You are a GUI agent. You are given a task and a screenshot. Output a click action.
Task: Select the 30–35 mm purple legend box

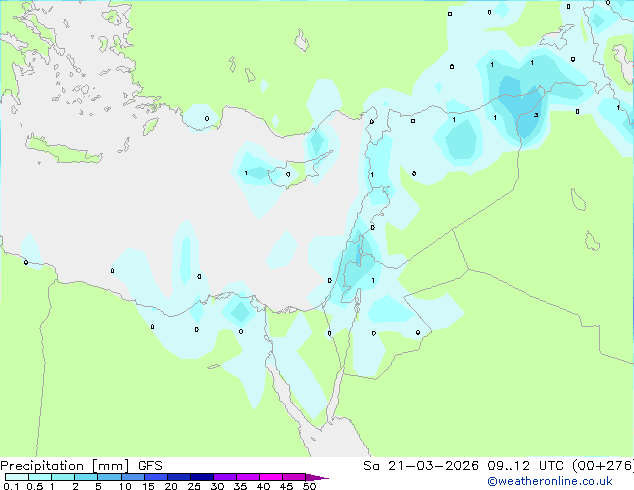tap(225, 477)
